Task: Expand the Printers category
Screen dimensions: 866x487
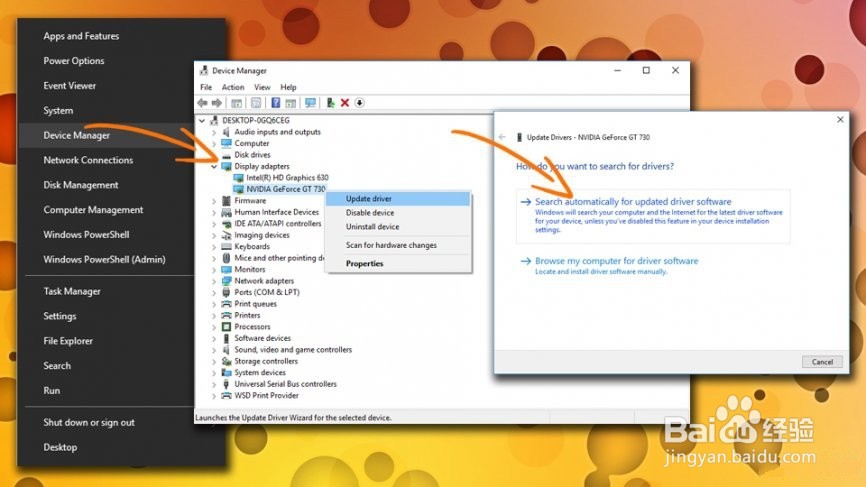Action: pos(214,316)
